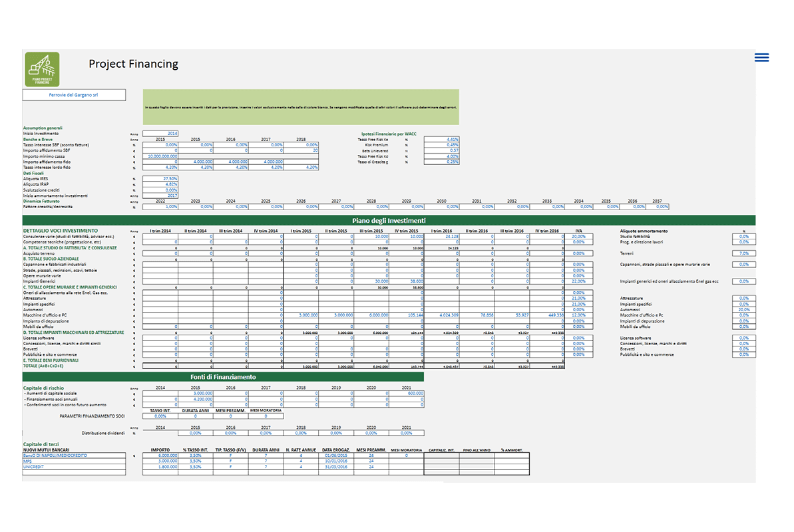Select Inizio ammortamento investimenti cell 2017

click(160, 196)
